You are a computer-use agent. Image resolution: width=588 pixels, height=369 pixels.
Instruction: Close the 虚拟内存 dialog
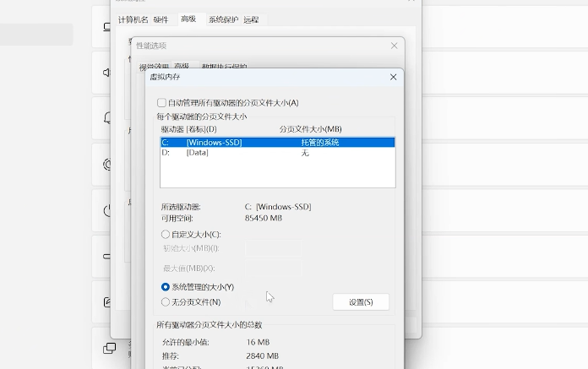pos(393,77)
